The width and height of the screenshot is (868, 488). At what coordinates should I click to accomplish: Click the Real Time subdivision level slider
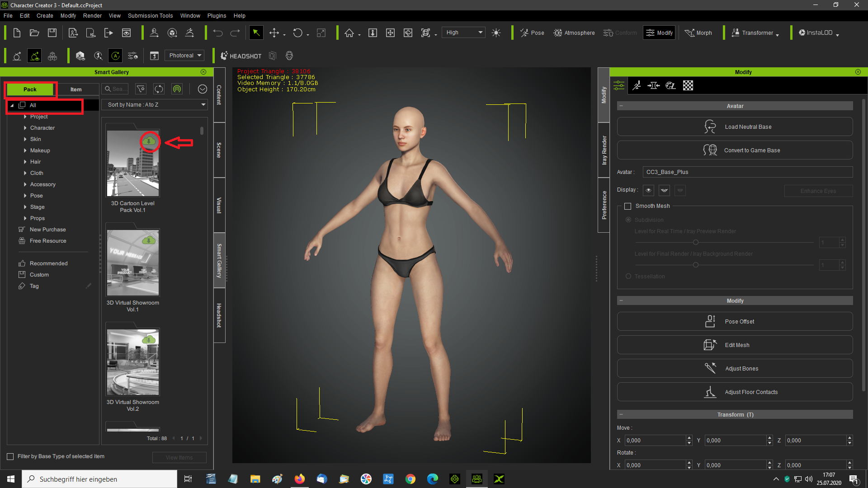tap(724, 242)
